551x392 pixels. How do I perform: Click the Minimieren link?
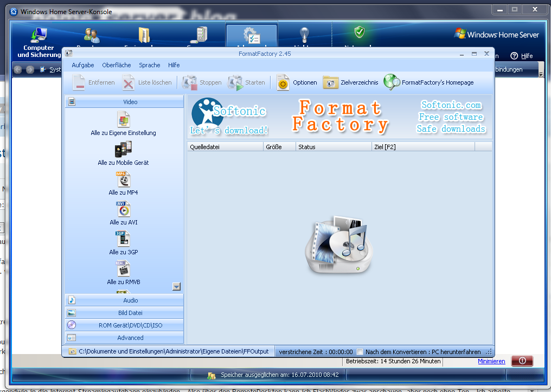coord(491,361)
